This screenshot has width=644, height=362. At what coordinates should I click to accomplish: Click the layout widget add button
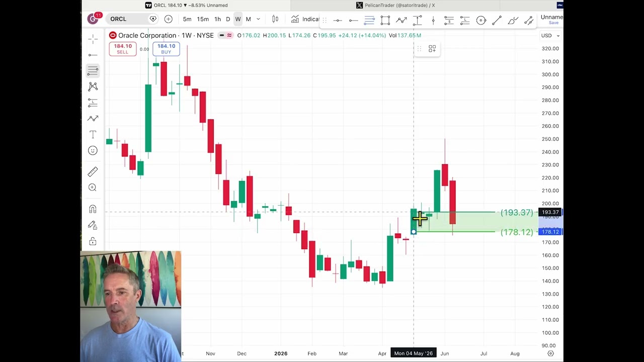pos(432,49)
